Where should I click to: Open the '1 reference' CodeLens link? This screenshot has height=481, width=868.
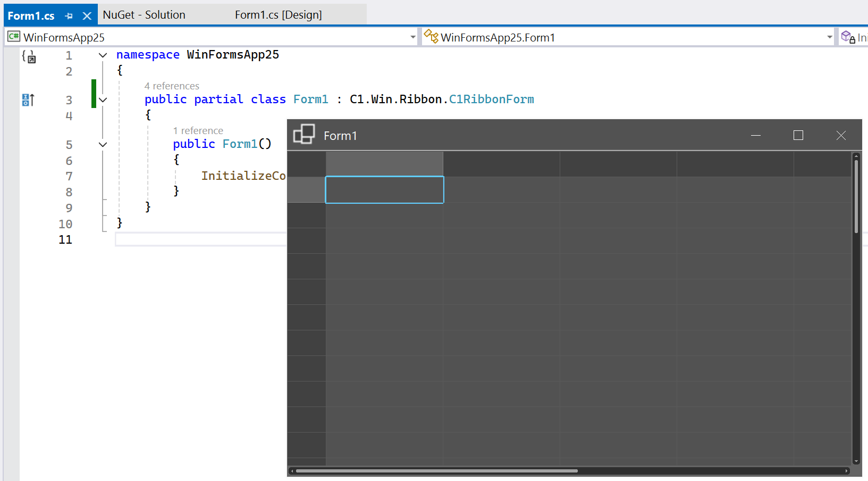coord(198,131)
